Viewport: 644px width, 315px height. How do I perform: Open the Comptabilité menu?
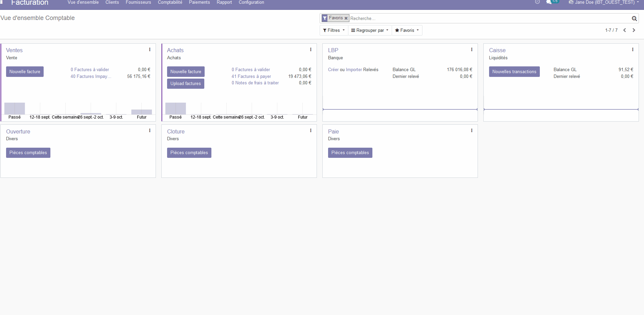point(170,3)
